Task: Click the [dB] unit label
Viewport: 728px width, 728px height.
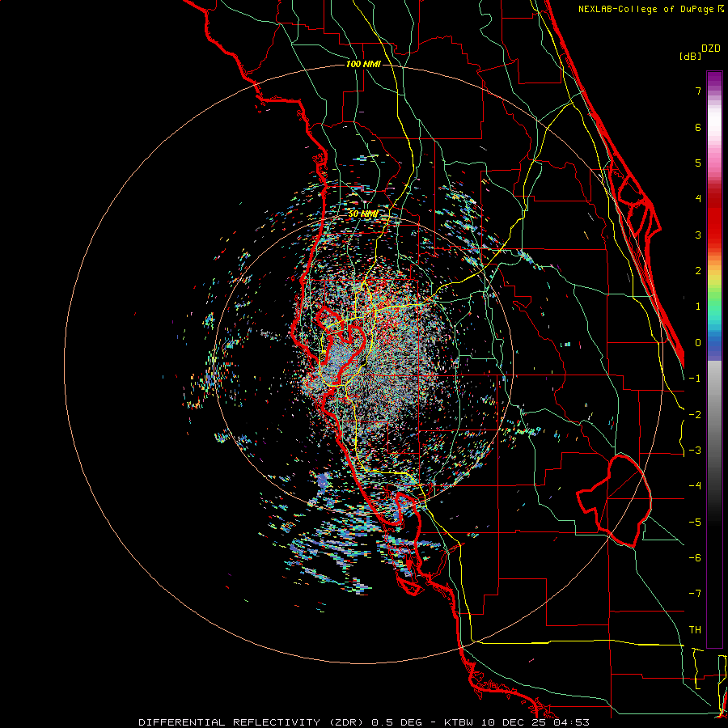Action: tap(690, 56)
